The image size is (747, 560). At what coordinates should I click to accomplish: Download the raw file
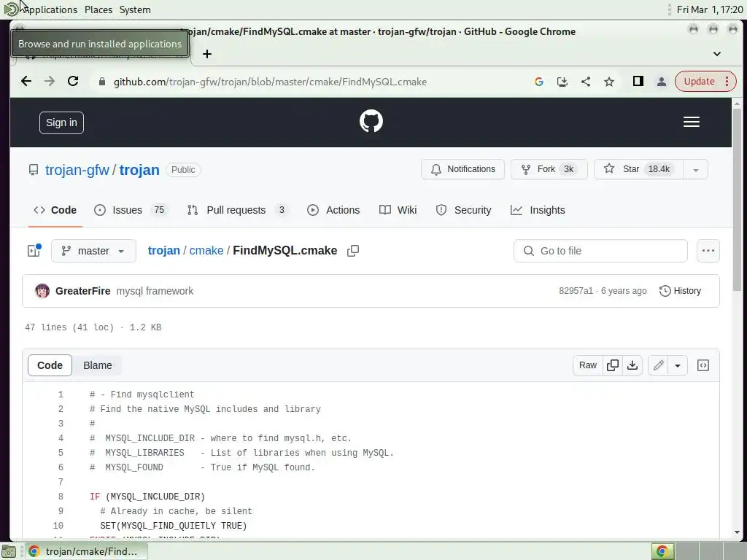click(x=632, y=365)
